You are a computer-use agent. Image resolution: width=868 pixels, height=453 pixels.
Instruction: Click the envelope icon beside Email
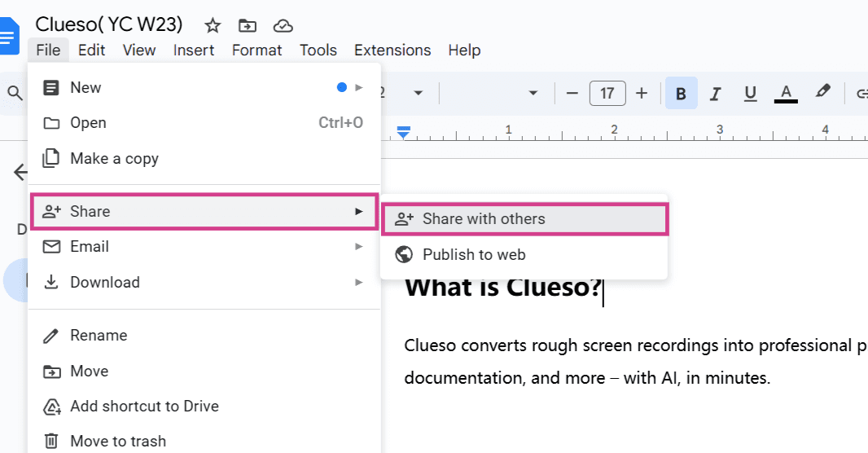[51, 246]
